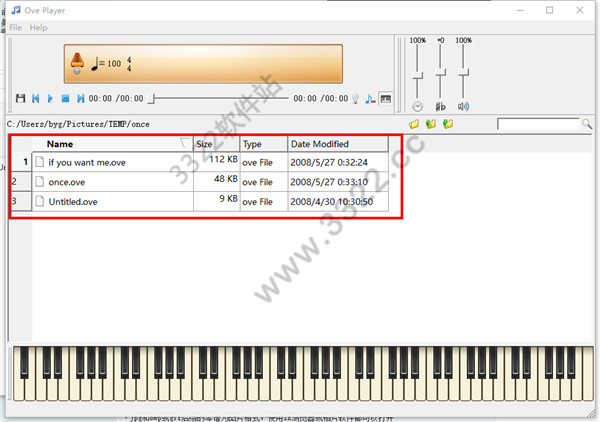The width and height of the screenshot is (600, 422).
Task: Click the first yellow folder icon
Action: click(x=414, y=124)
